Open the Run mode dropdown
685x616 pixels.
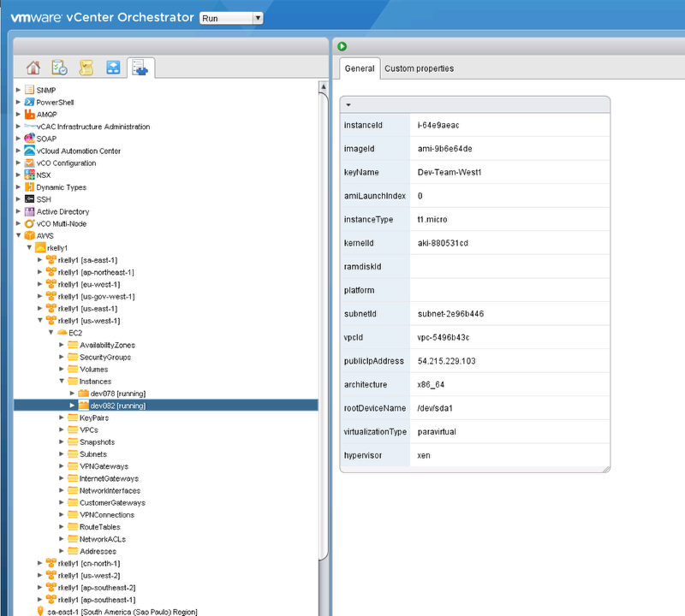231,18
